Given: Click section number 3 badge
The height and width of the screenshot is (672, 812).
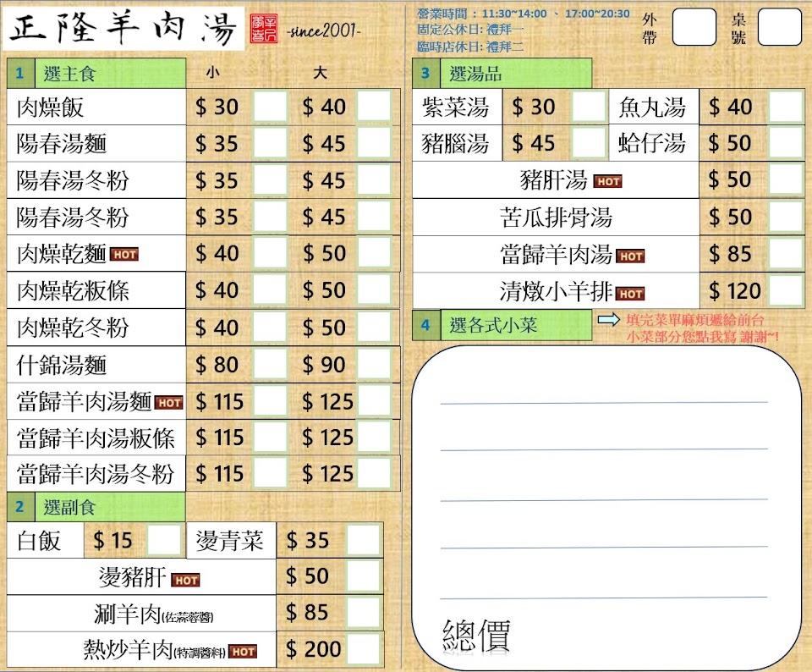Looking at the screenshot, I should click(425, 73).
